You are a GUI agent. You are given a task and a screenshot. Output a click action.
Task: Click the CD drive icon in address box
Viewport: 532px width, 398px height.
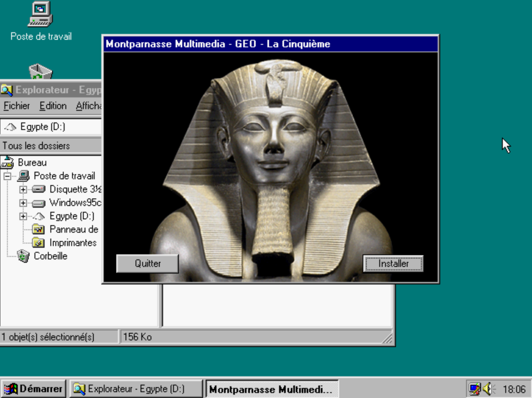click(x=10, y=127)
